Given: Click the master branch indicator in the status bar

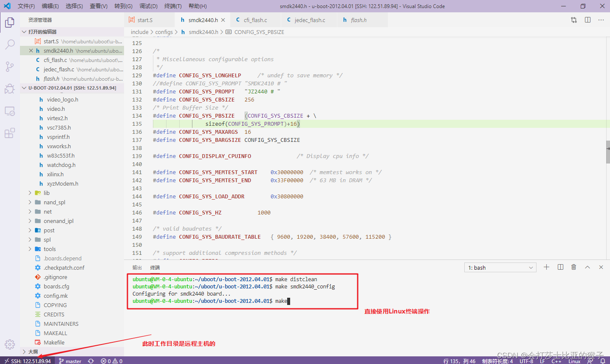Looking at the screenshot, I should 70,361.
